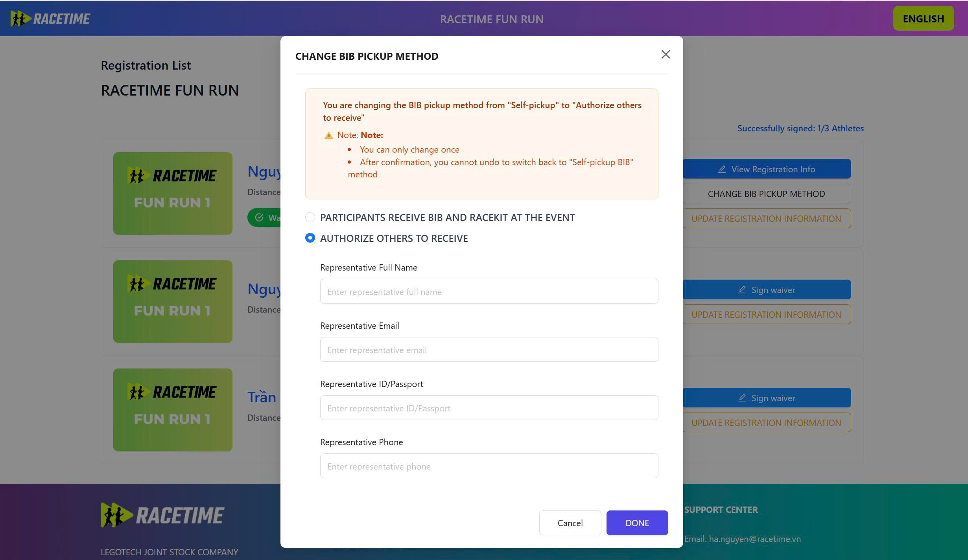Viewport: 968px width, 560px height.
Task: Click 'Successfully signed: 1/3 Athletes' text
Action: [x=800, y=128]
